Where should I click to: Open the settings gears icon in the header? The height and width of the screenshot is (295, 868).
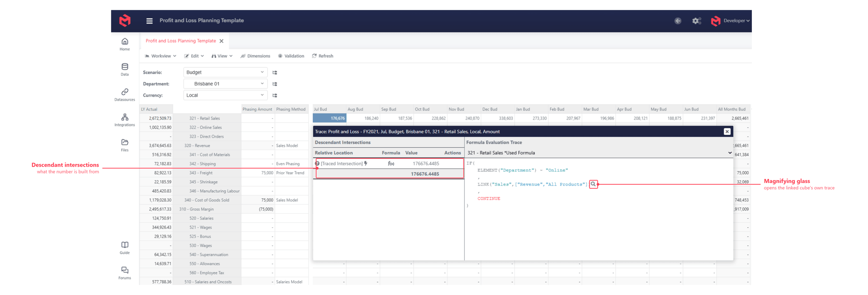click(697, 21)
